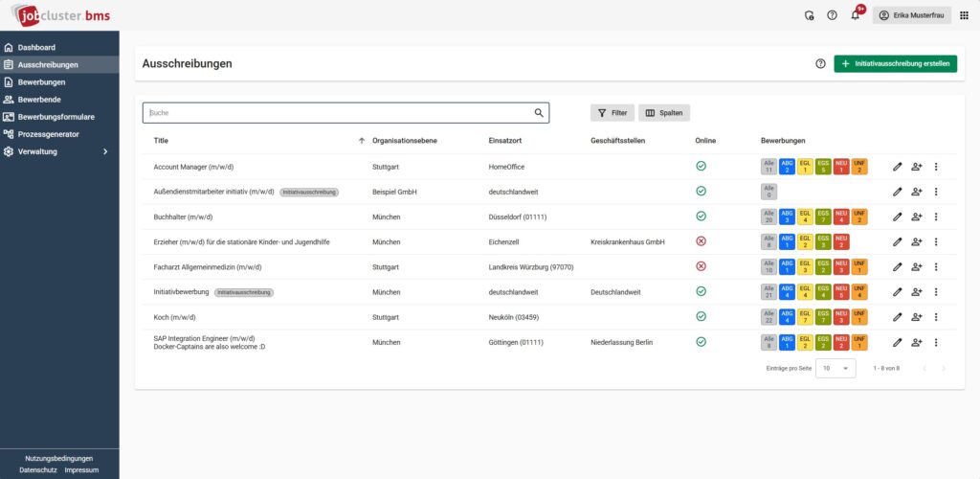The height and width of the screenshot is (479, 980).
Task: Open Prozessgenerator in the sidebar
Action: click(x=48, y=134)
